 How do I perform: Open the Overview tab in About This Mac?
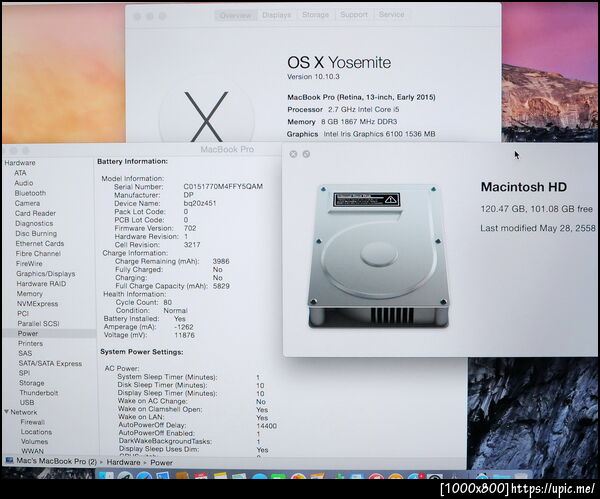(x=236, y=15)
